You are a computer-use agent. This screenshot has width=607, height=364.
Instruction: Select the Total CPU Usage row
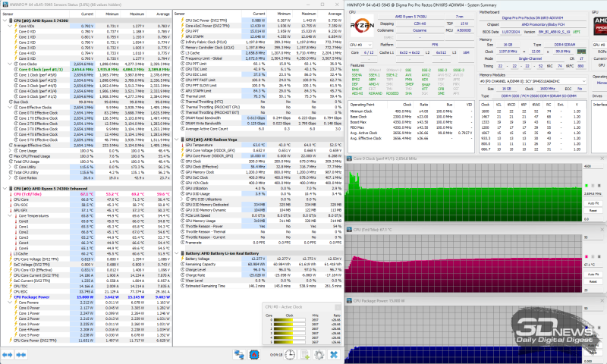pyautogui.click(x=86, y=162)
